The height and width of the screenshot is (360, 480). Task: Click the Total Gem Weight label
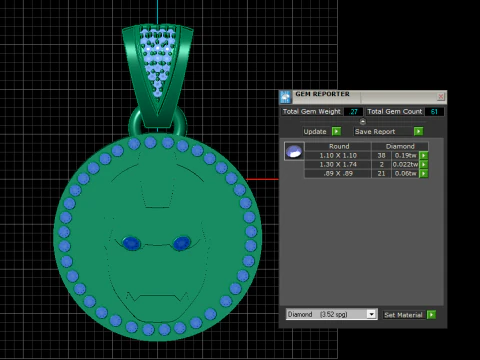tap(312, 112)
